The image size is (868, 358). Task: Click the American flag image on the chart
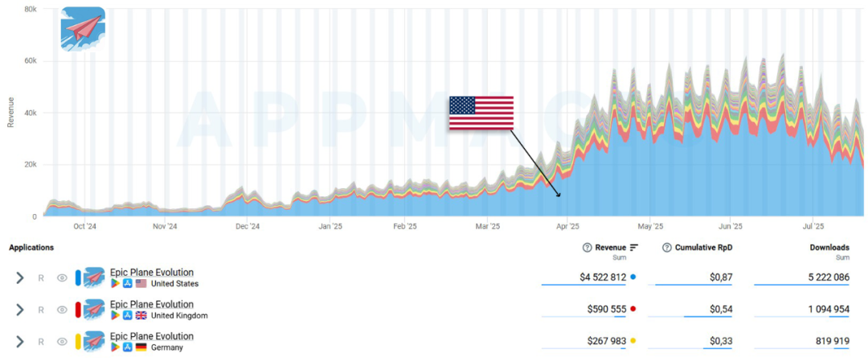click(481, 113)
